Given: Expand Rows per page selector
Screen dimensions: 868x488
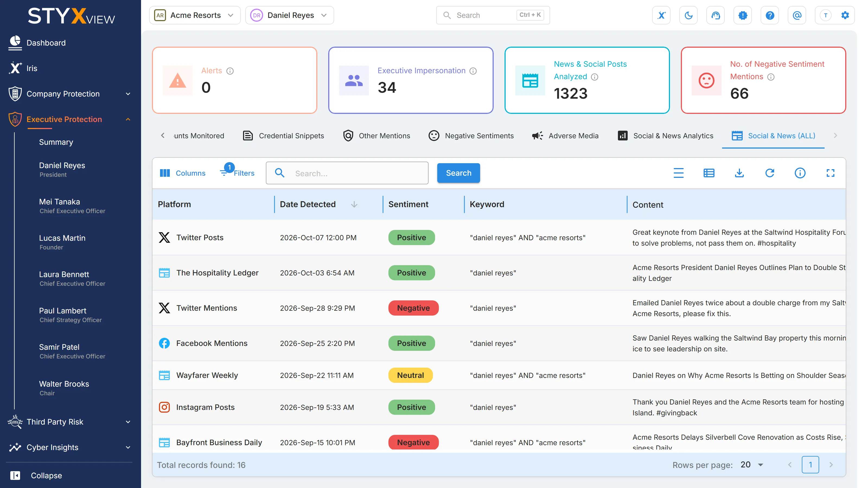Looking at the screenshot, I should [x=752, y=464].
